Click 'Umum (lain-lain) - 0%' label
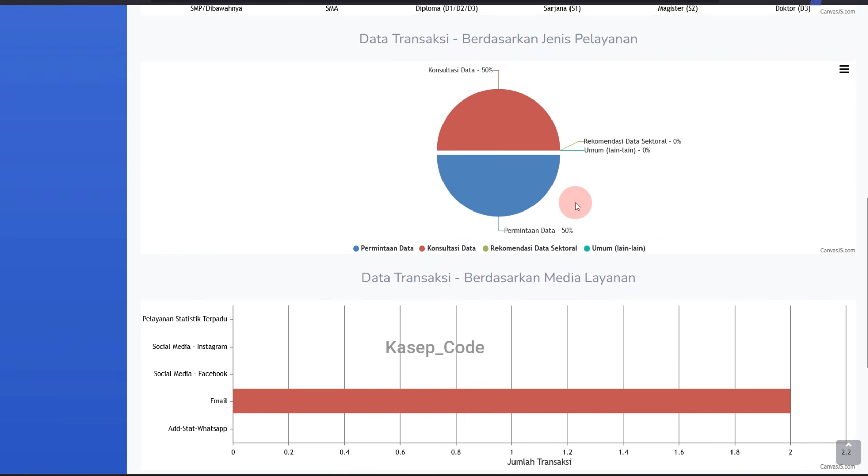The width and height of the screenshot is (868, 476). 617,150
